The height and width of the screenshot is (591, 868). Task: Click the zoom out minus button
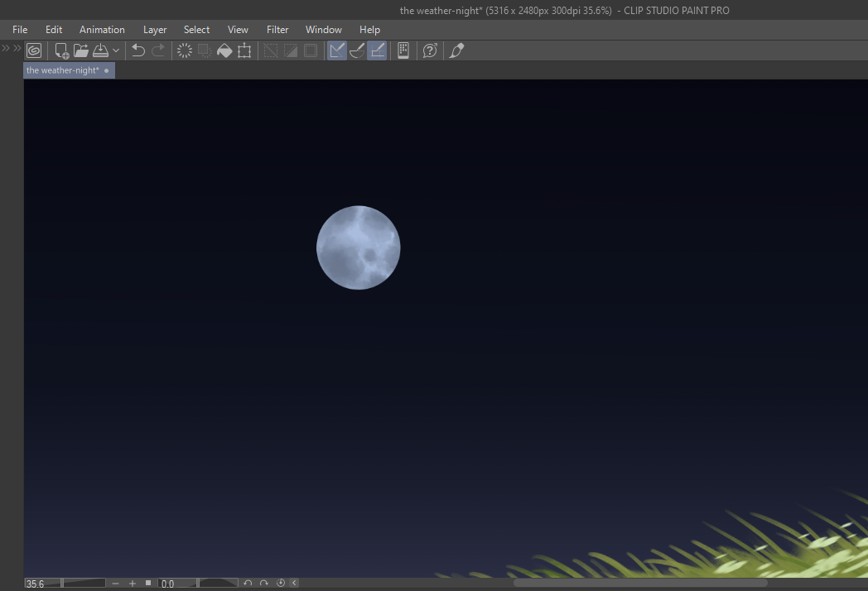116,584
